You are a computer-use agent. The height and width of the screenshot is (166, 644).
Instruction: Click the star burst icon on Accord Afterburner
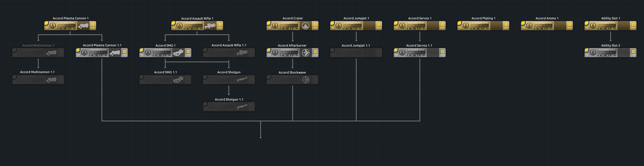[x=315, y=52]
